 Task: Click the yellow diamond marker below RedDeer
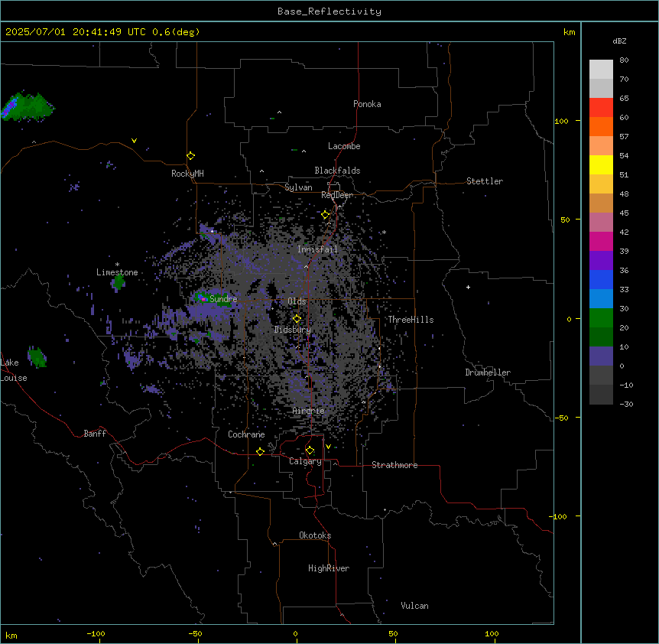pyautogui.click(x=326, y=215)
